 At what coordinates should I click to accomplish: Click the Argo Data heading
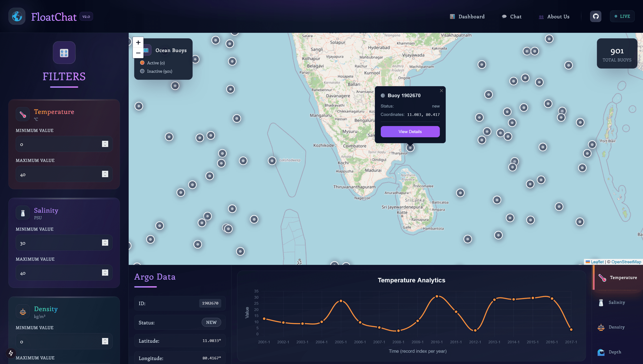pos(155,277)
